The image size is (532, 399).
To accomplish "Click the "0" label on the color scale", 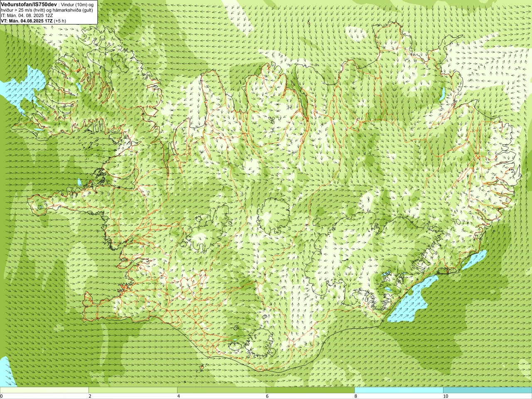I will click(x=2, y=397).
